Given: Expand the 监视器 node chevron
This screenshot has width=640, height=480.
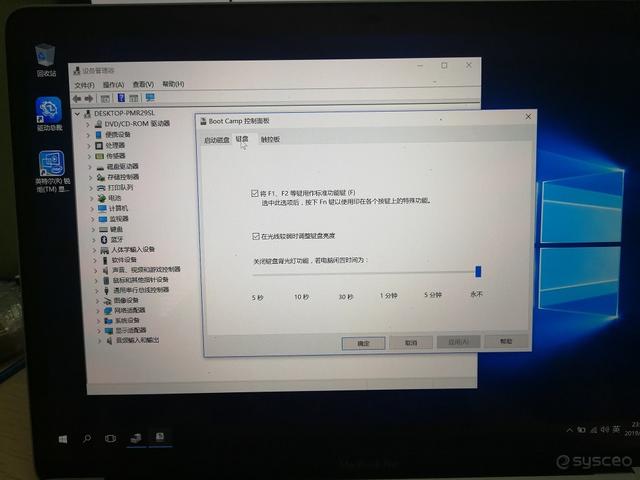Looking at the screenshot, I should pos(92,219).
